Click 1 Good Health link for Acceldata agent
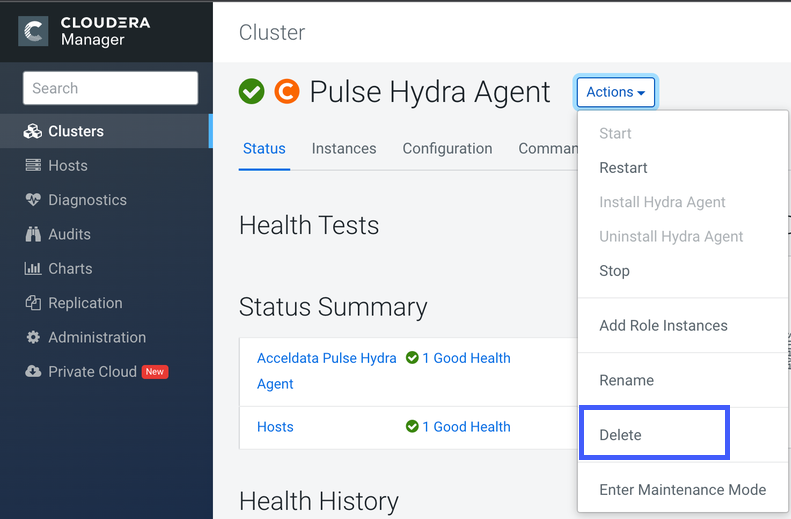This screenshot has height=519, width=791. tap(466, 358)
